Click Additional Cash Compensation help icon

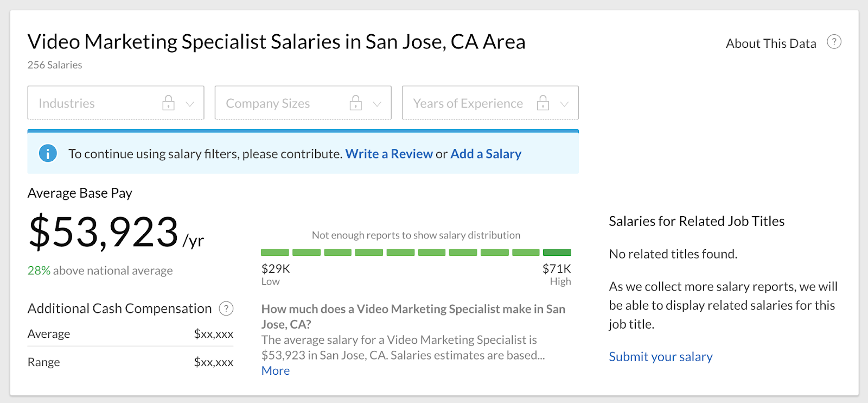pyautogui.click(x=226, y=308)
